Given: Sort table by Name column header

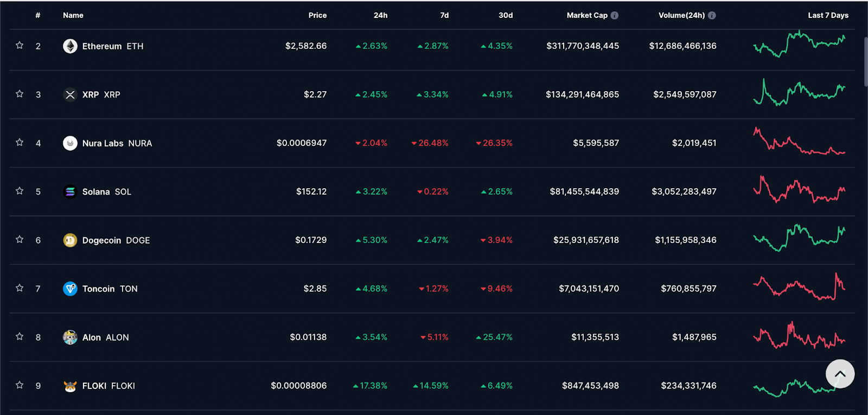Looking at the screenshot, I should tap(73, 15).
